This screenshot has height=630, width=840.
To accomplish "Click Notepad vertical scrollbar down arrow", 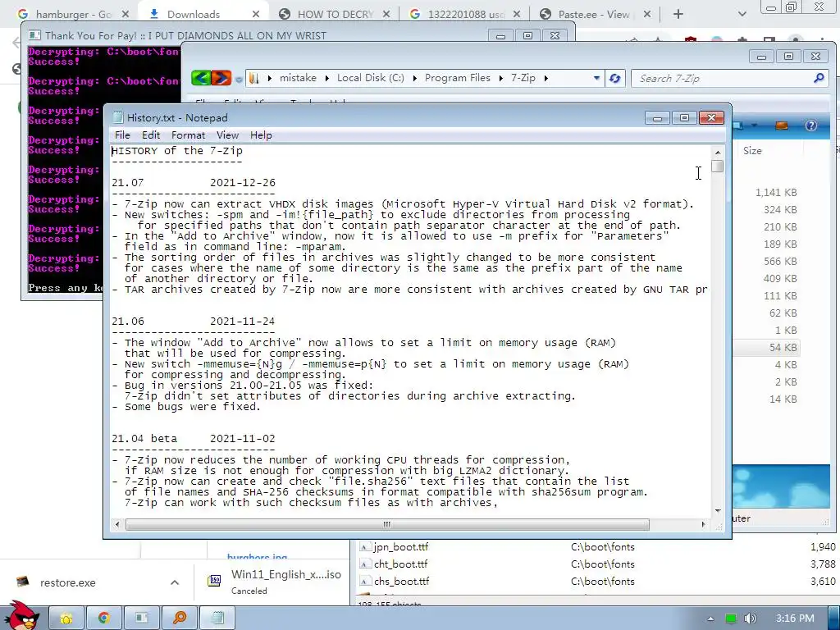I will coord(717,511).
